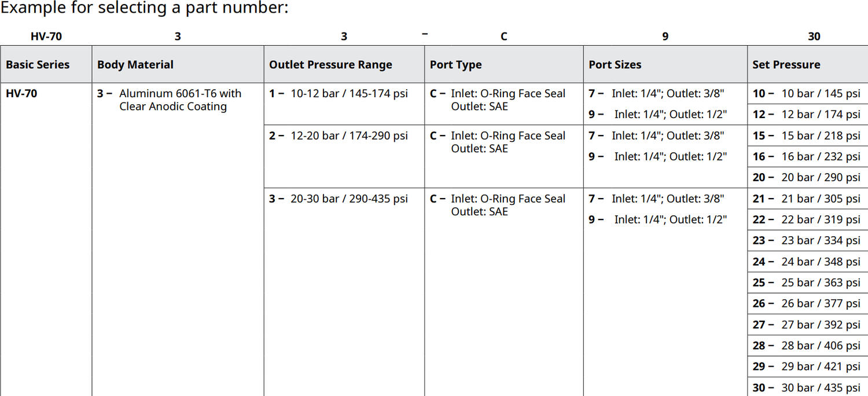Click the 15 bar / 218 psi set pressure

coord(820,135)
